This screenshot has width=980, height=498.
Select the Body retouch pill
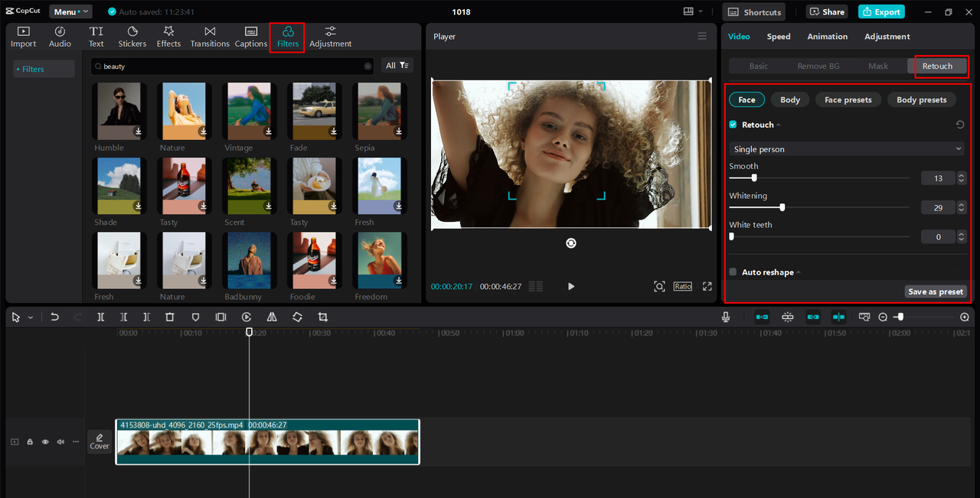pos(790,99)
